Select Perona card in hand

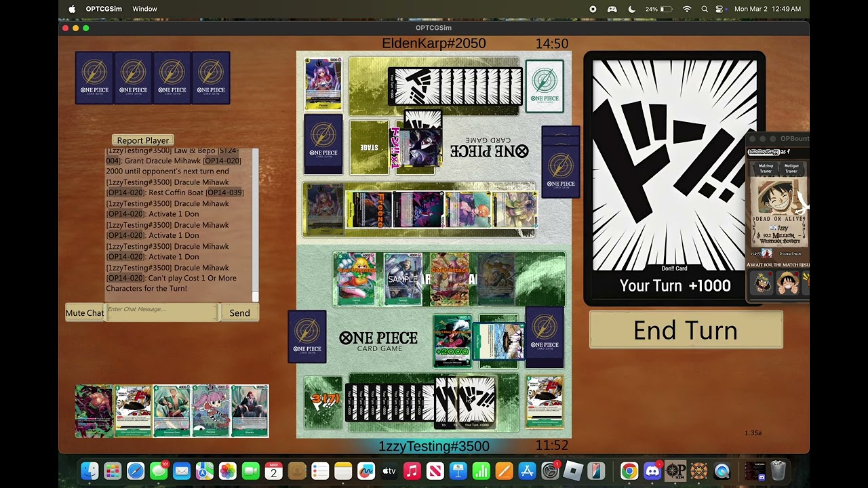pyautogui.click(x=210, y=411)
